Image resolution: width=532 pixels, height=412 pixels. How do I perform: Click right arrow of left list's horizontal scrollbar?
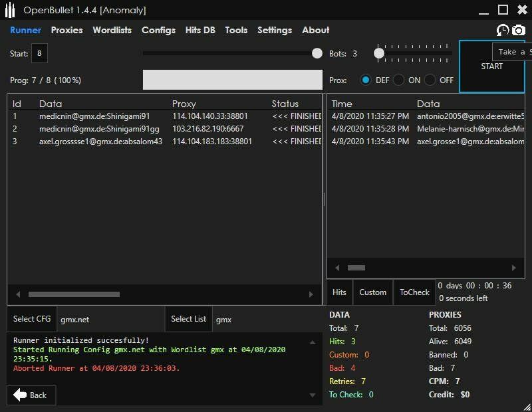click(311, 294)
